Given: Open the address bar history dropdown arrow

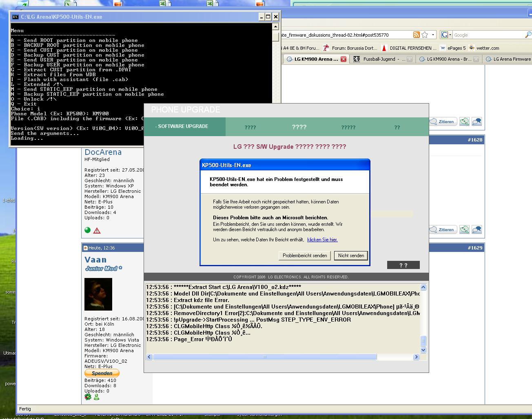Looking at the screenshot, I should coord(433,35).
